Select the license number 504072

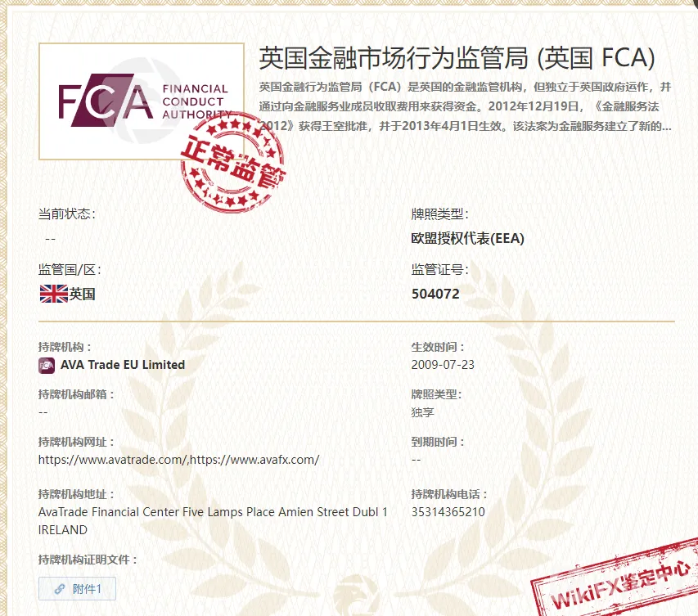(435, 294)
